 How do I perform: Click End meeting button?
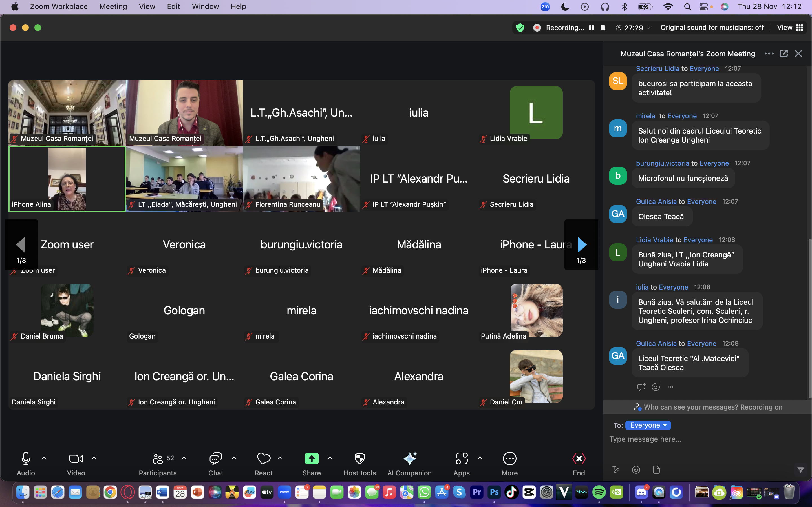pos(579,459)
